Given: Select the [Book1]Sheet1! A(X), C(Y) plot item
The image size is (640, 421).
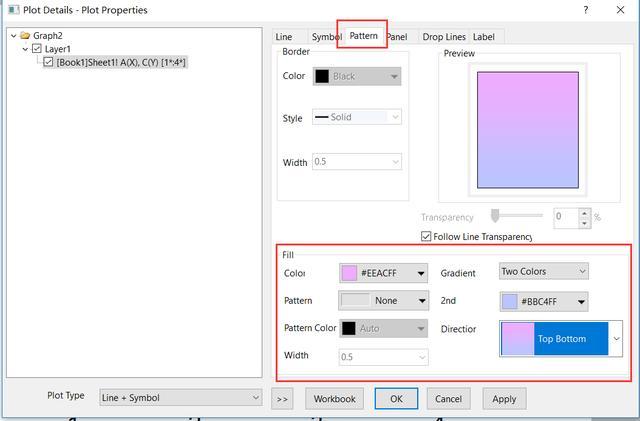Looking at the screenshot, I should (x=121, y=62).
